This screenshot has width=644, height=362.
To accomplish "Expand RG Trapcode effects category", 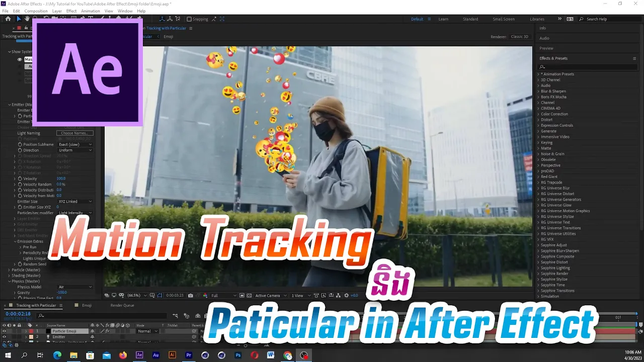I will [x=538, y=183].
